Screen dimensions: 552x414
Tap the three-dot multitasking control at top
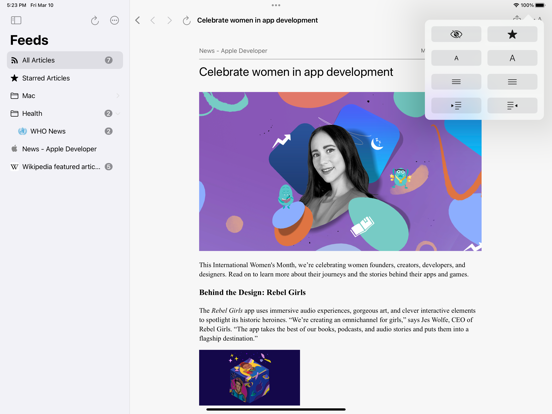pyautogui.click(x=276, y=5)
